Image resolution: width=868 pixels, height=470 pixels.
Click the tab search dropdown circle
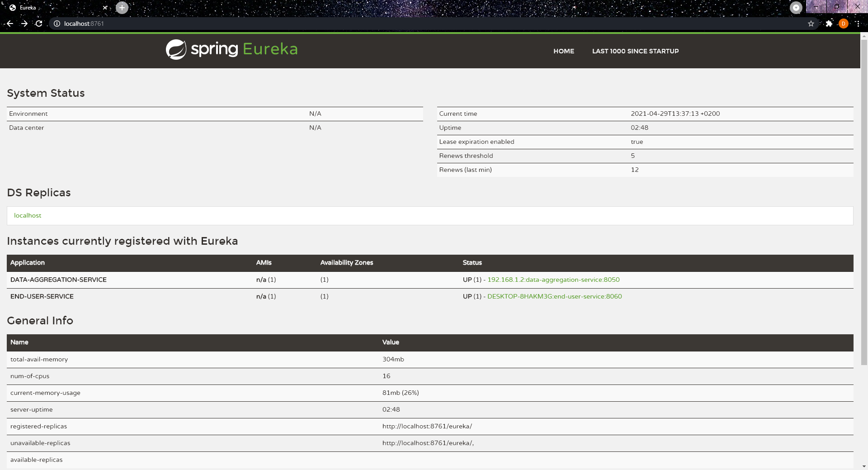[796, 8]
